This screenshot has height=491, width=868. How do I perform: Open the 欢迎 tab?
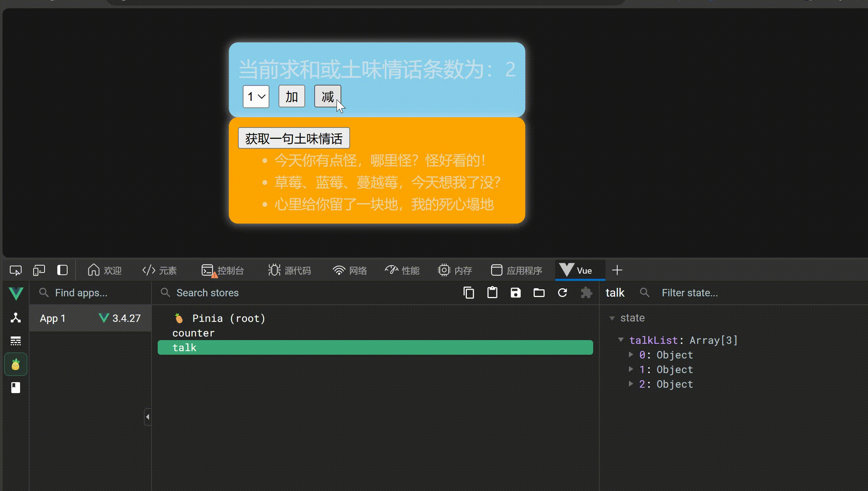point(104,270)
